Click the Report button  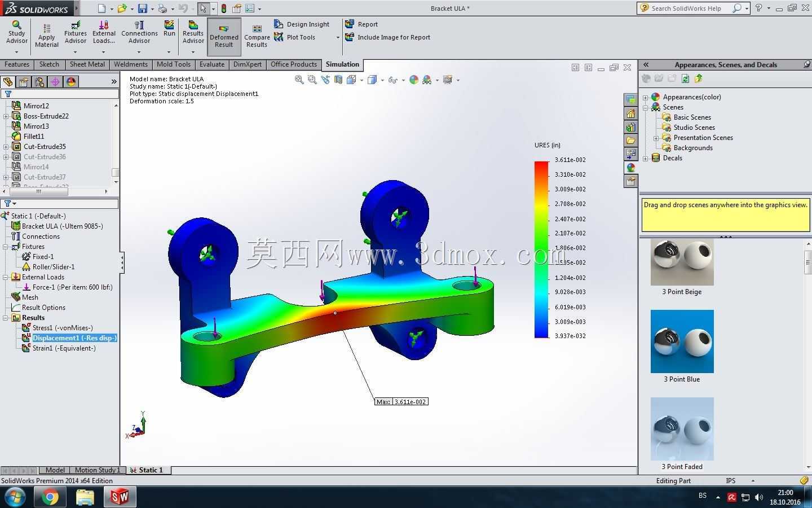pos(361,24)
